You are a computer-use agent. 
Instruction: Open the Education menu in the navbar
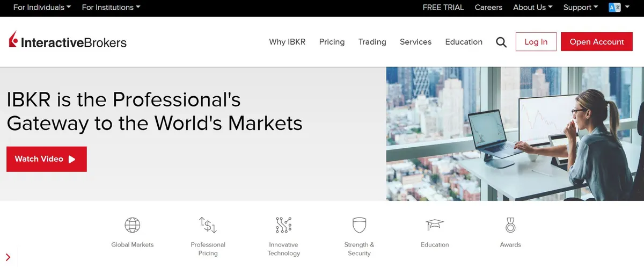point(464,42)
